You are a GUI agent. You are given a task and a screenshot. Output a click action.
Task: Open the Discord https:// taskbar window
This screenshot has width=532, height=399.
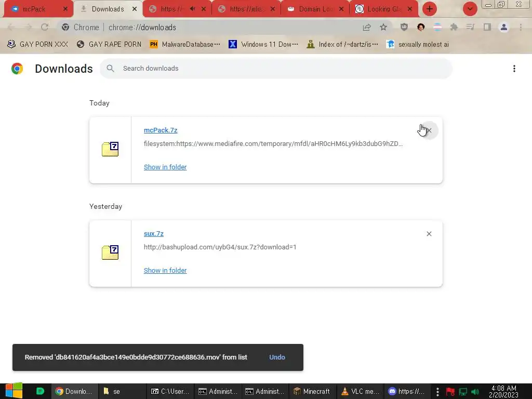[407, 391]
